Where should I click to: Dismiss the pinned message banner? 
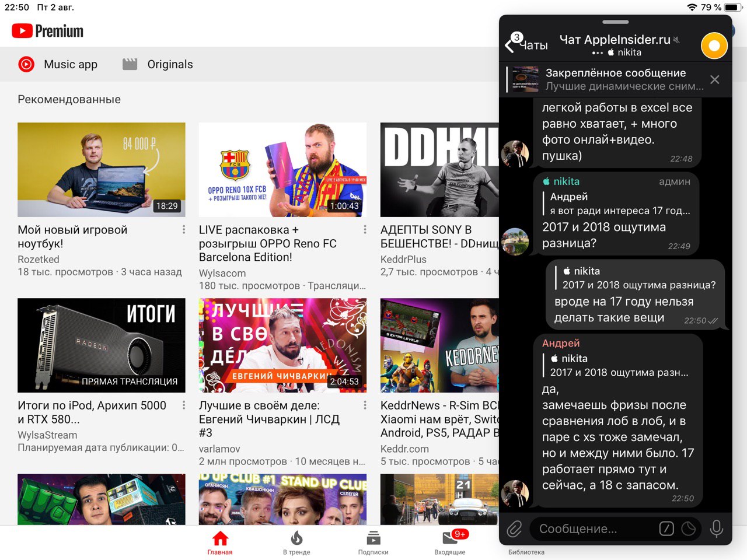(714, 79)
